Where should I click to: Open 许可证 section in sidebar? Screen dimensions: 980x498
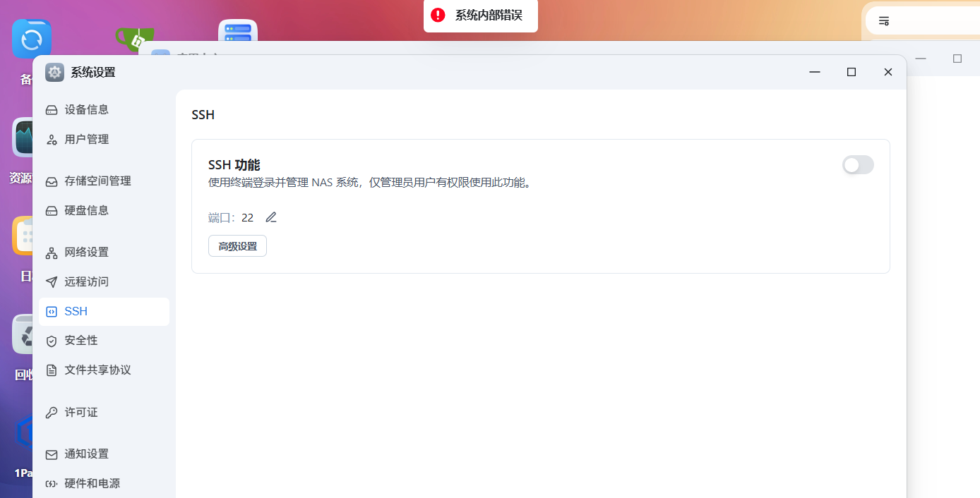[x=80, y=413]
